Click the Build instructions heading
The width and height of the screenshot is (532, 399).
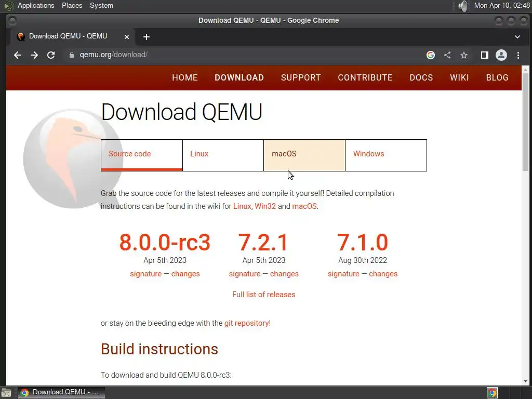pos(159,349)
